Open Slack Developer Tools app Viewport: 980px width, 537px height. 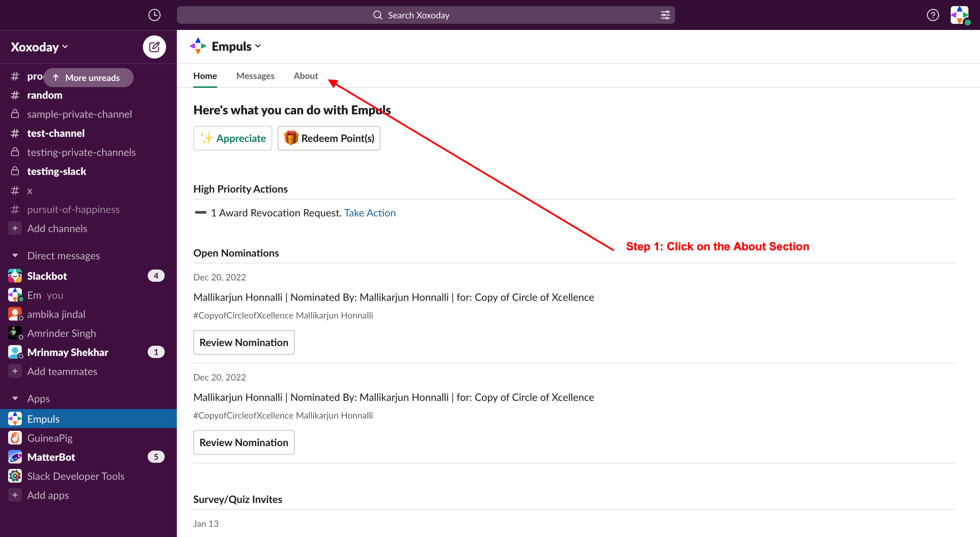[x=88, y=476]
